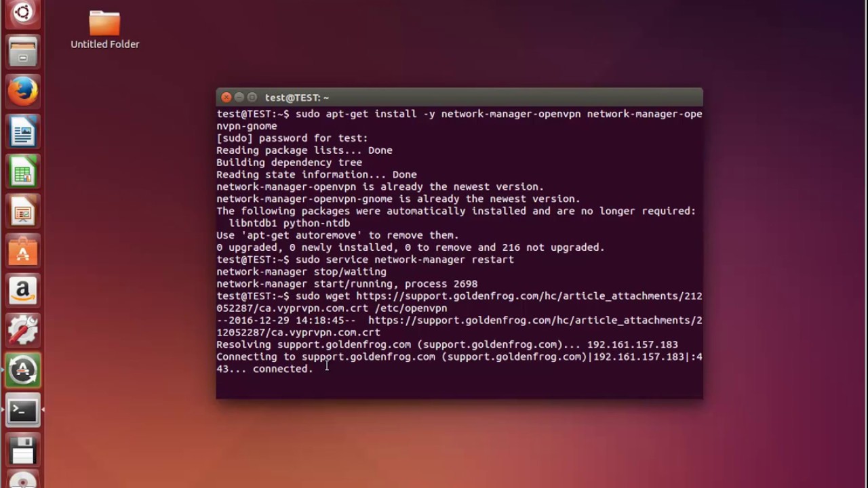Open the floppy disk drive icon
The height and width of the screenshot is (488, 868).
[x=22, y=451]
